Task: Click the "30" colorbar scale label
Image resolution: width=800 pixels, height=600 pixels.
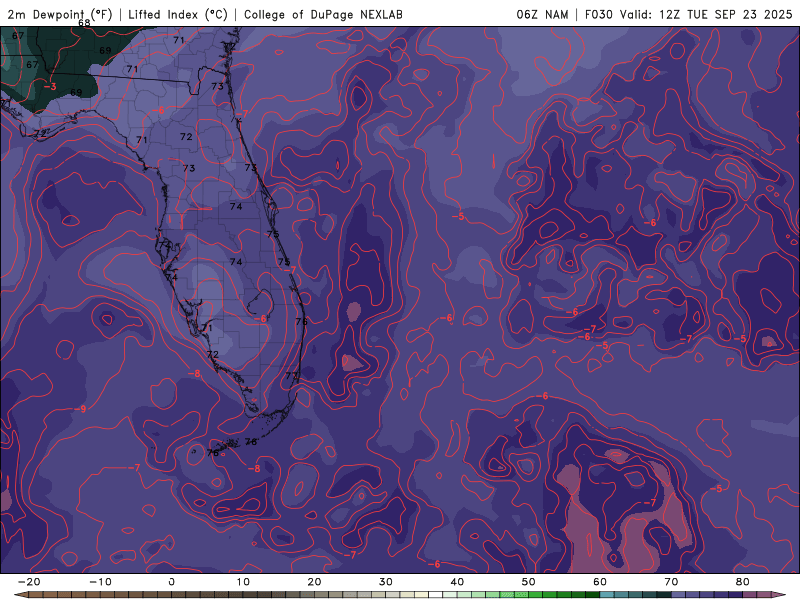Action: 386,582
